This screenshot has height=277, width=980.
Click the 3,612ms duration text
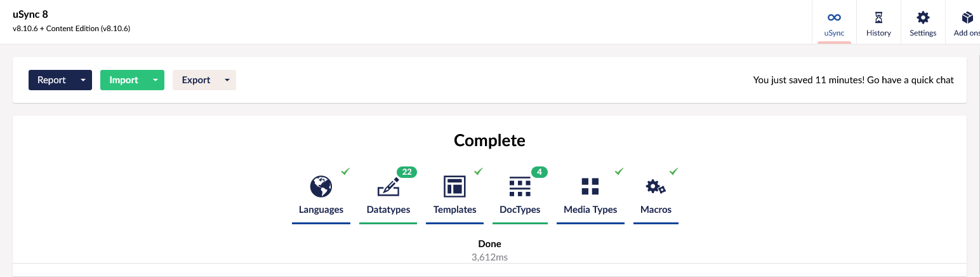click(x=489, y=257)
